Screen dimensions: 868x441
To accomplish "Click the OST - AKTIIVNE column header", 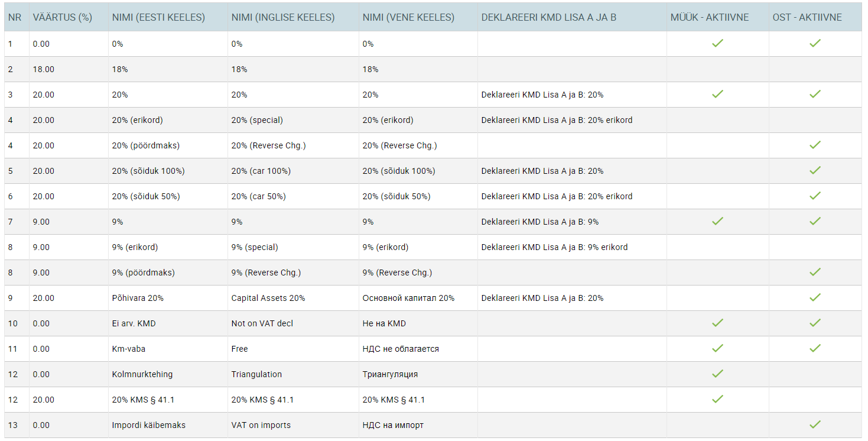I will tap(807, 18).
